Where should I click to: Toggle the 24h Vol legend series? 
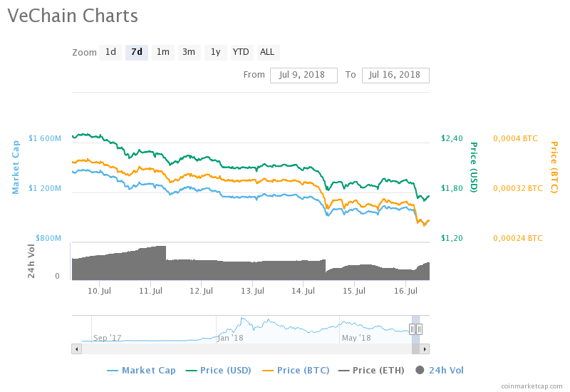(440, 371)
